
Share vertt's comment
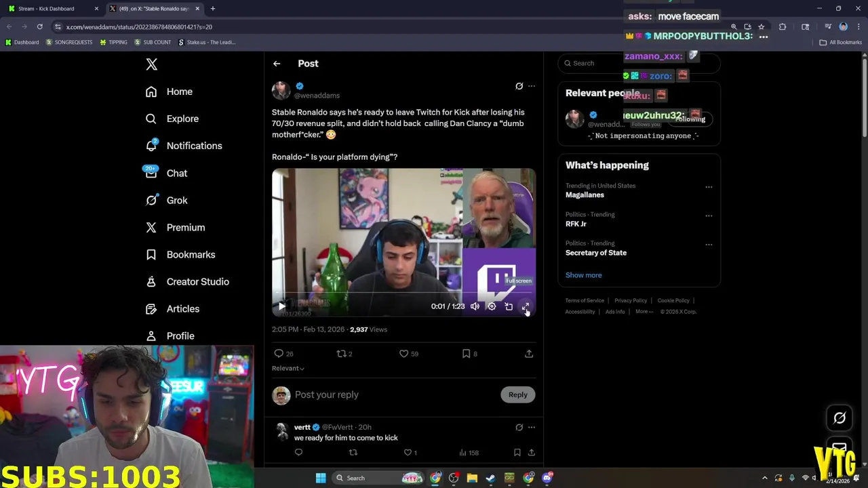click(532, 452)
